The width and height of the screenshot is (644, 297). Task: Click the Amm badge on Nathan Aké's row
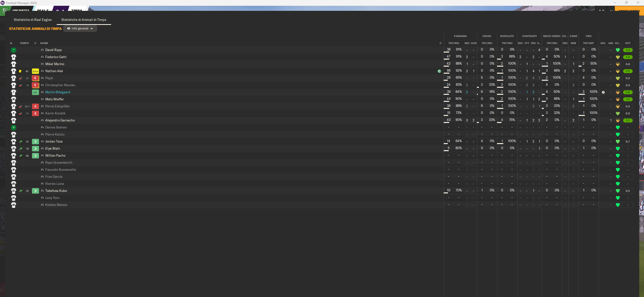click(x=35, y=71)
